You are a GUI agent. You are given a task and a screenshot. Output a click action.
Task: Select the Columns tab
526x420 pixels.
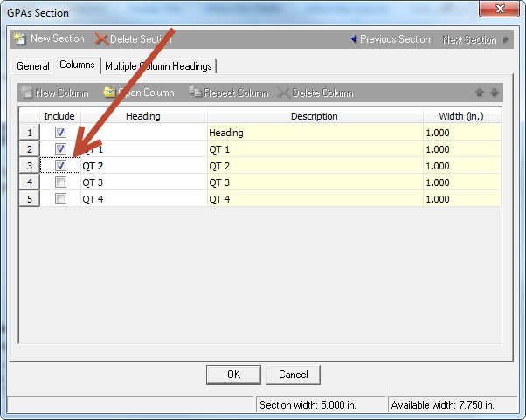click(77, 65)
